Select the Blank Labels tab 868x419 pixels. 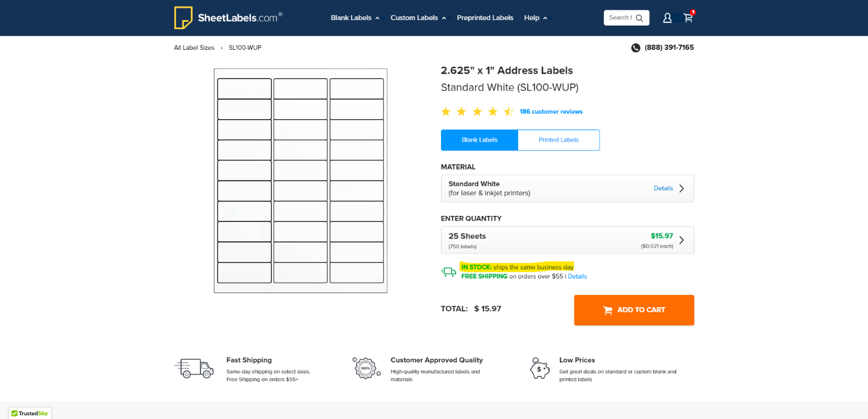coord(479,140)
